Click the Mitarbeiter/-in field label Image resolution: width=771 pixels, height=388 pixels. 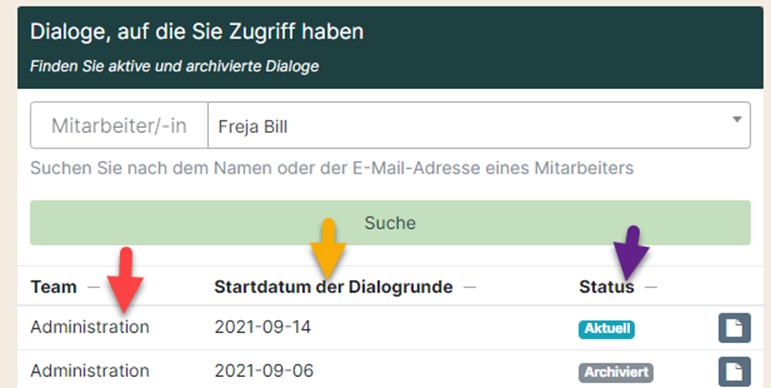pyautogui.click(x=119, y=126)
